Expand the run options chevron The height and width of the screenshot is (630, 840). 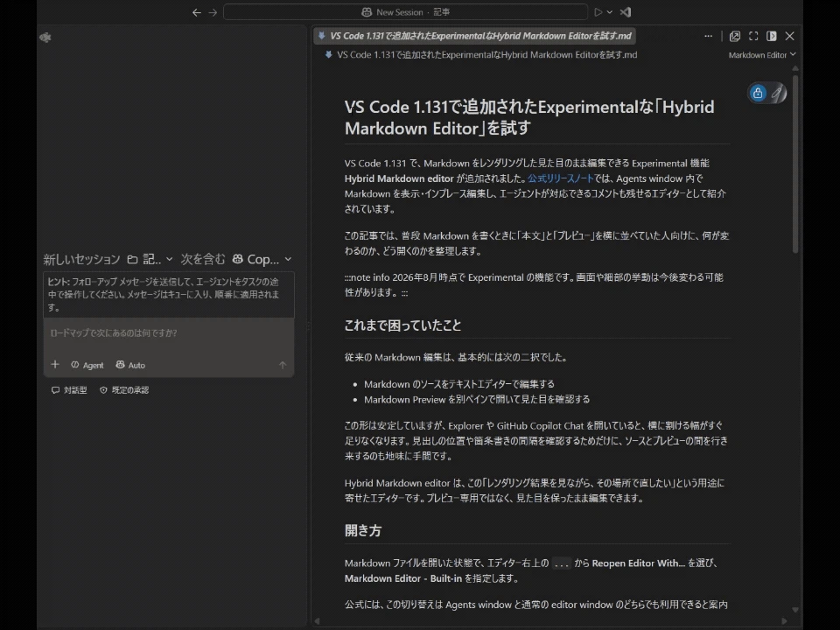pyautogui.click(x=610, y=11)
